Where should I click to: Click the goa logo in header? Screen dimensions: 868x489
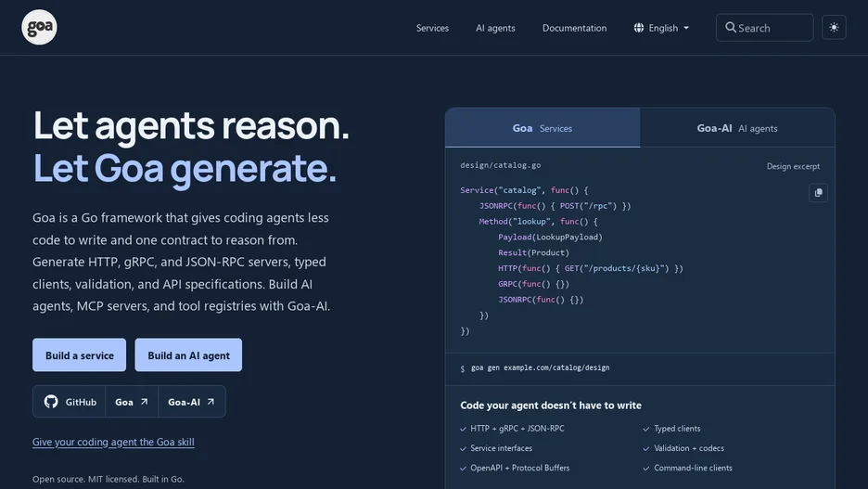(x=39, y=27)
